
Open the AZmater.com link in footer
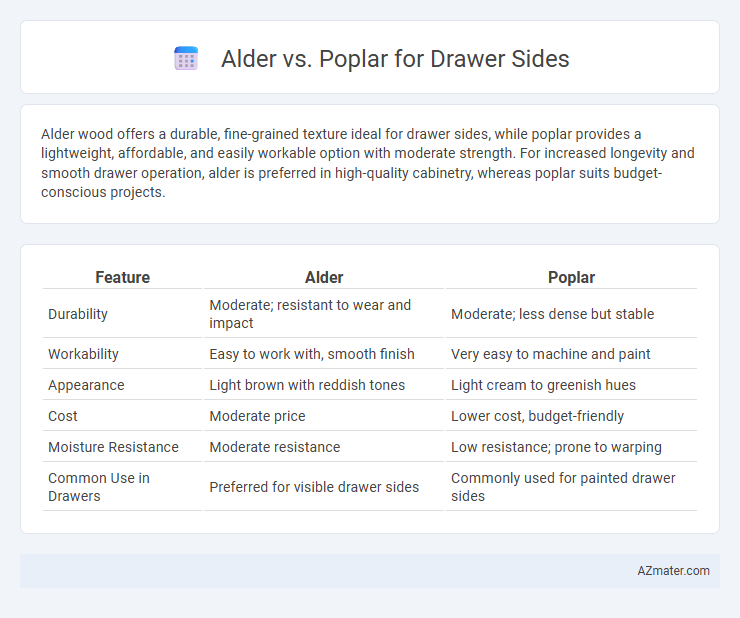click(673, 571)
